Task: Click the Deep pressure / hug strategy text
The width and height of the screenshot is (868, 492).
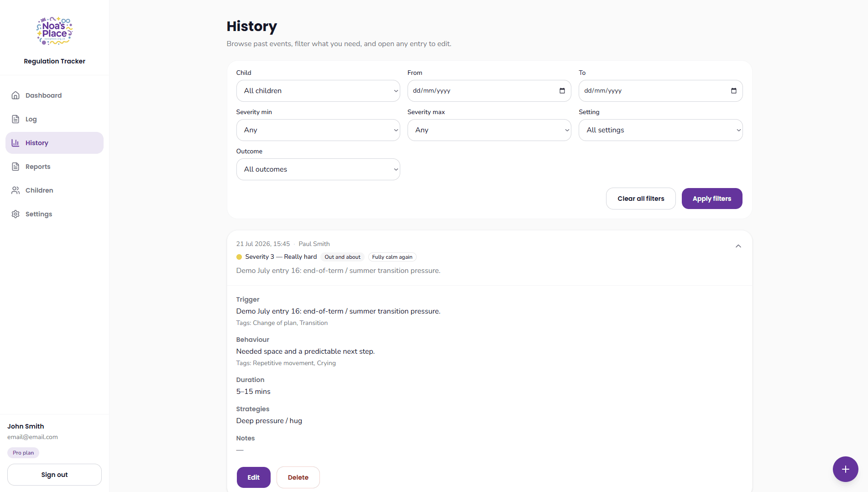Action: tap(269, 421)
